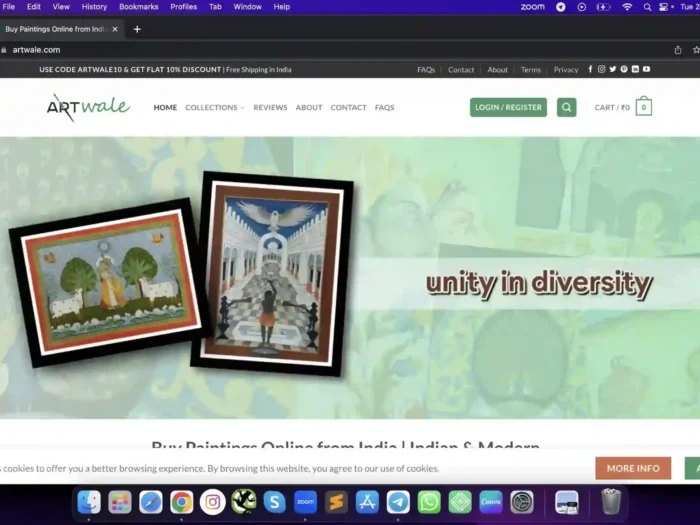This screenshot has width=700, height=525.
Task: Go to Home in site navigation
Action: click(x=165, y=108)
